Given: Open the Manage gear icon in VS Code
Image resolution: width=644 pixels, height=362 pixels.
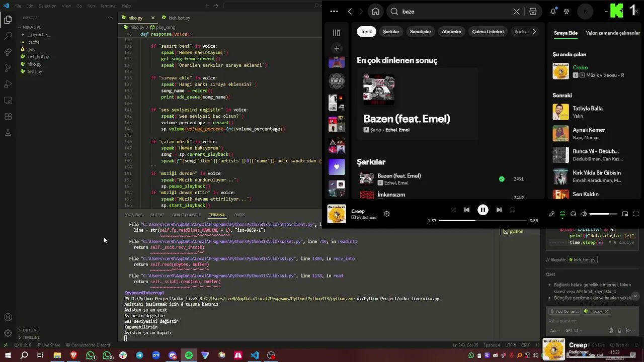Looking at the screenshot, I should point(8,333).
